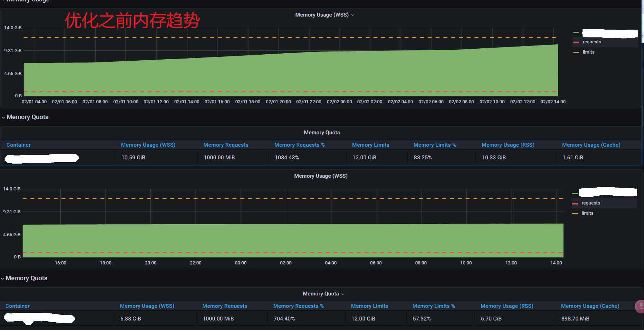Click the red requests swatch in the upper legend
The image size is (644, 330).
(576, 42)
